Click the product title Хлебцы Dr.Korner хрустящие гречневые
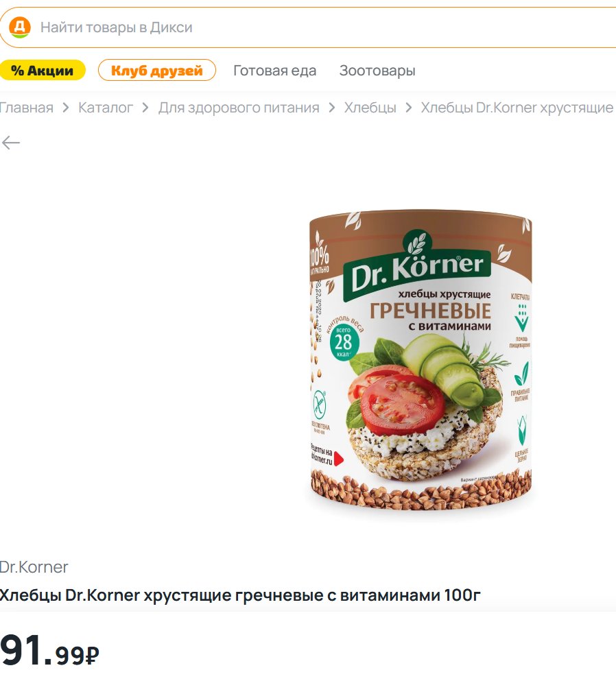The image size is (616, 681). [240, 595]
